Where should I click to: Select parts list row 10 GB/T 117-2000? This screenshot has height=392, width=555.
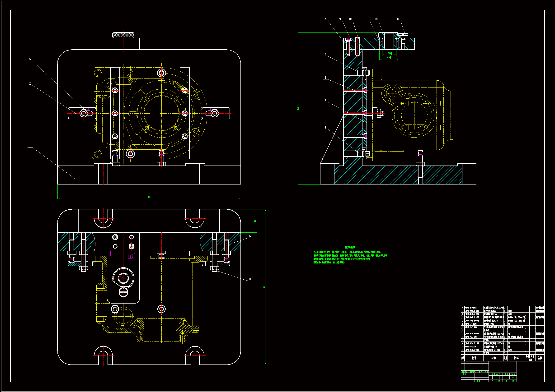pos(471,324)
